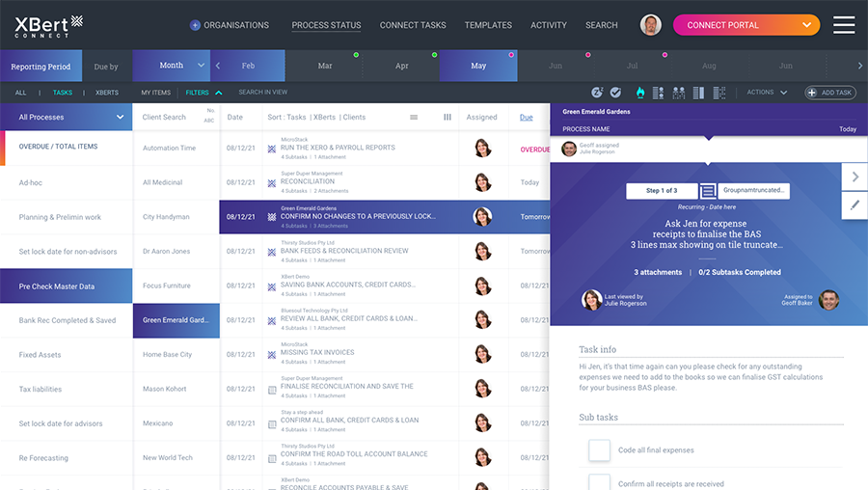This screenshot has width=868, height=490.
Task: Click the snooze (Zz) toolbar icon
Action: (x=597, y=93)
